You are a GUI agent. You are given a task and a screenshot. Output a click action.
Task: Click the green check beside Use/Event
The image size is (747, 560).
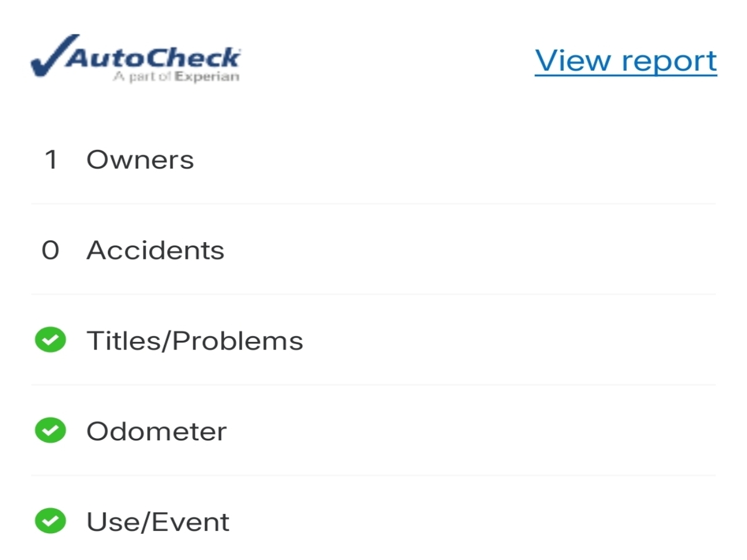click(51, 521)
